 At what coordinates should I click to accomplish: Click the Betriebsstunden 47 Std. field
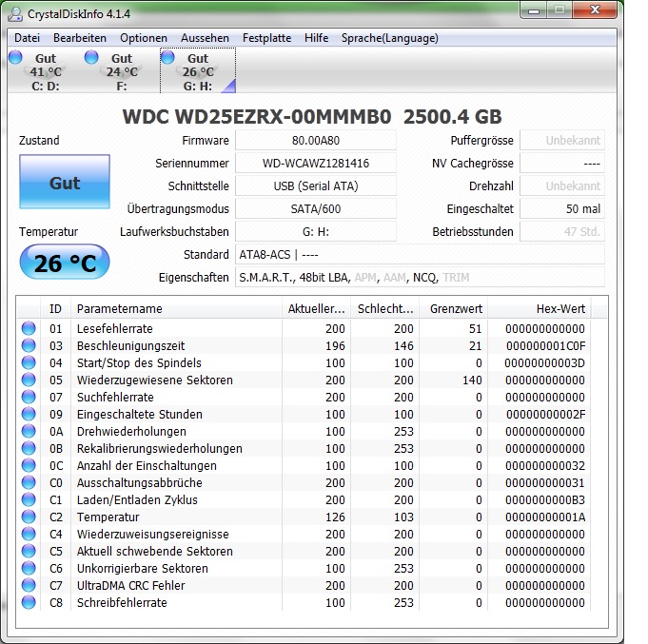tap(562, 232)
